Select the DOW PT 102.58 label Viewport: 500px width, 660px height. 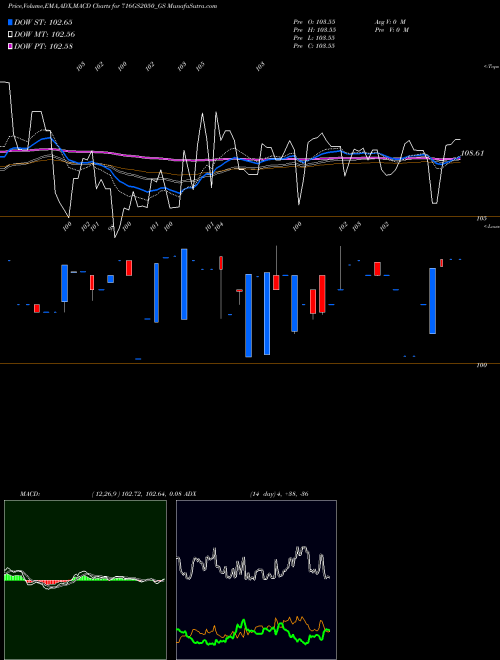(43, 46)
